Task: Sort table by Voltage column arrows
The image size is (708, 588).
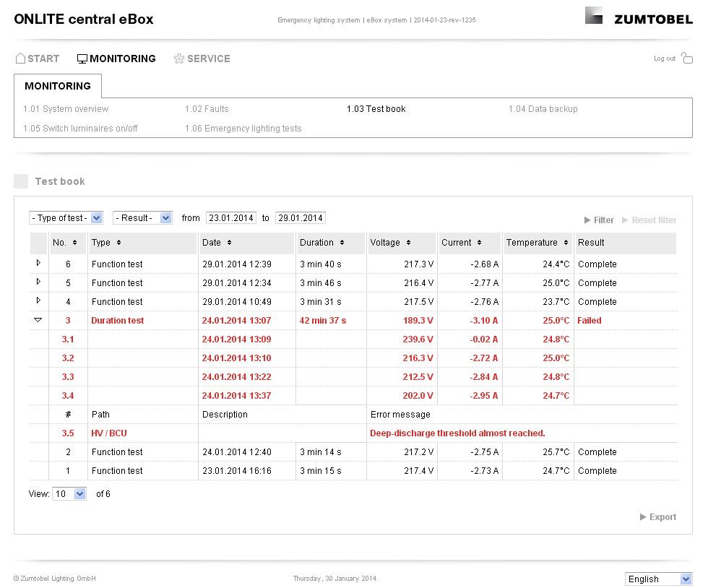Action: (x=408, y=243)
